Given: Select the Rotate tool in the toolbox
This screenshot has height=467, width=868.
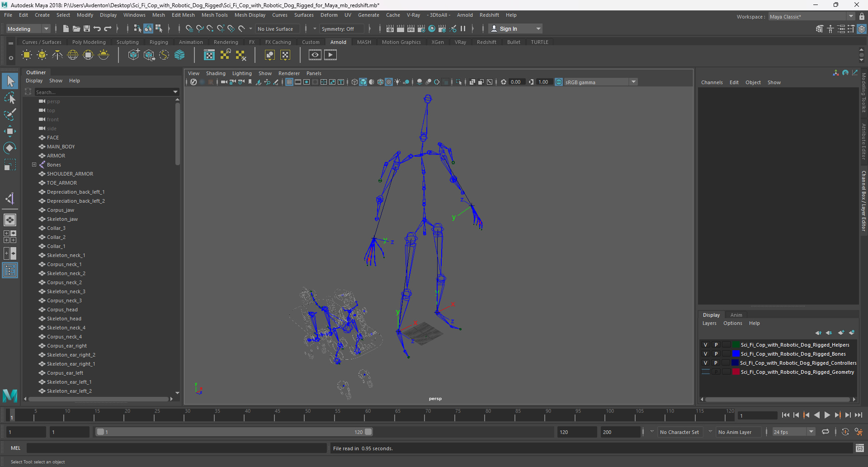Looking at the screenshot, I should tap(9, 148).
